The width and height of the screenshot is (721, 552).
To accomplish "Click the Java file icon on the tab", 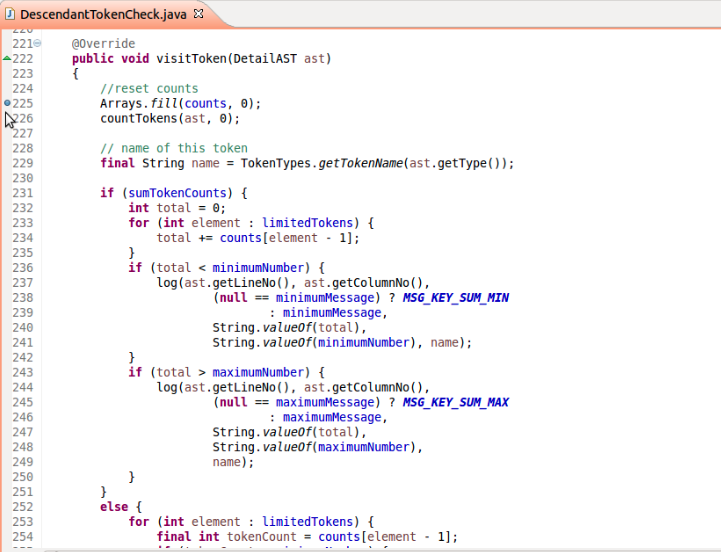I will point(11,15).
